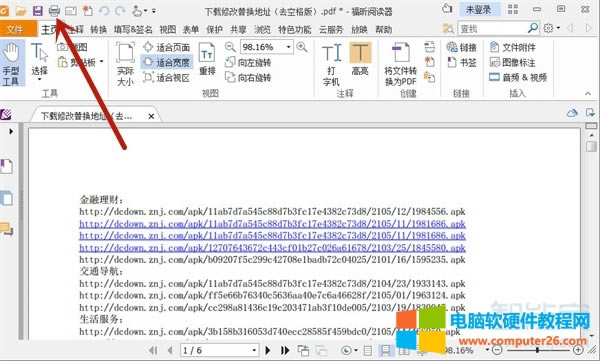600x361 pixels.
Task: Click the Not Logged In button
Action: click(x=478, y=10)
